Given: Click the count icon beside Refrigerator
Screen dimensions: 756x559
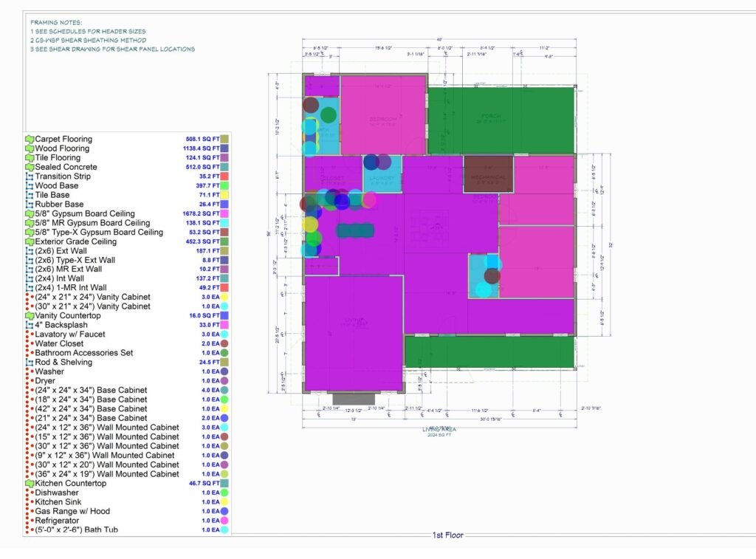Looking at the screenshot, I should 30,521.
